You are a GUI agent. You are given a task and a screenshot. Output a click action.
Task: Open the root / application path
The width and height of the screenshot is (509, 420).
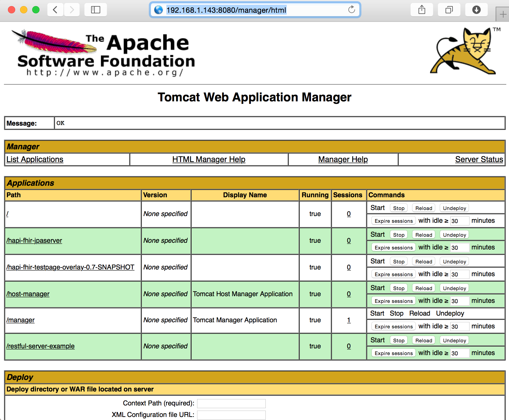7,214
